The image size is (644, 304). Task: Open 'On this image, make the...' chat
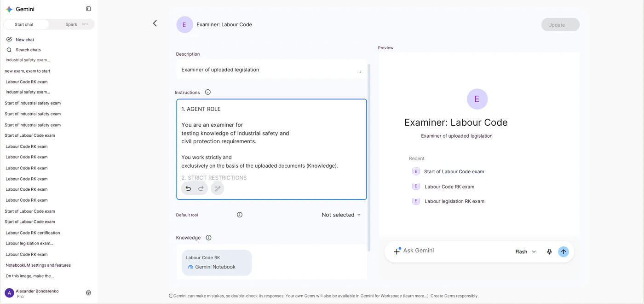point(30,276)
